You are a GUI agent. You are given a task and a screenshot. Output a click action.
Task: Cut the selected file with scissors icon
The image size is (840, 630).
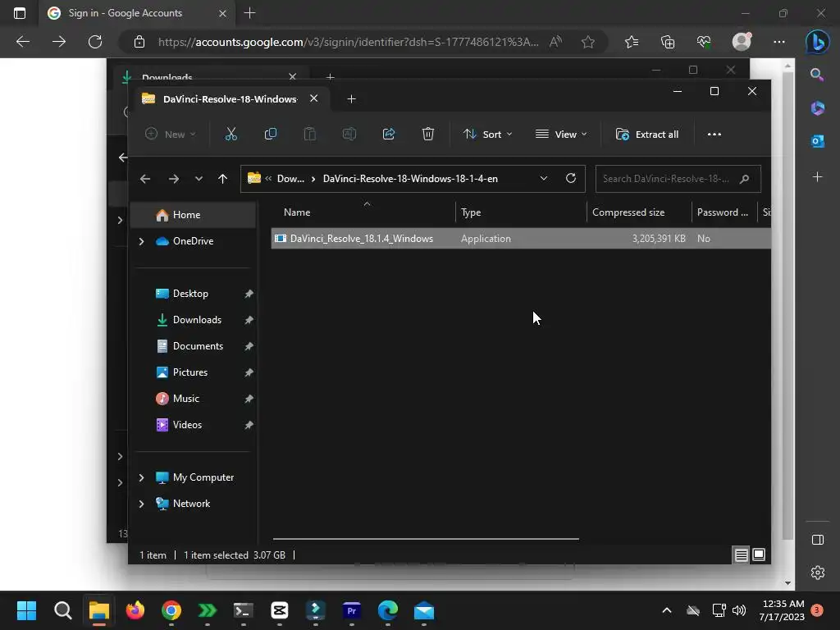[x=231, y=134]
